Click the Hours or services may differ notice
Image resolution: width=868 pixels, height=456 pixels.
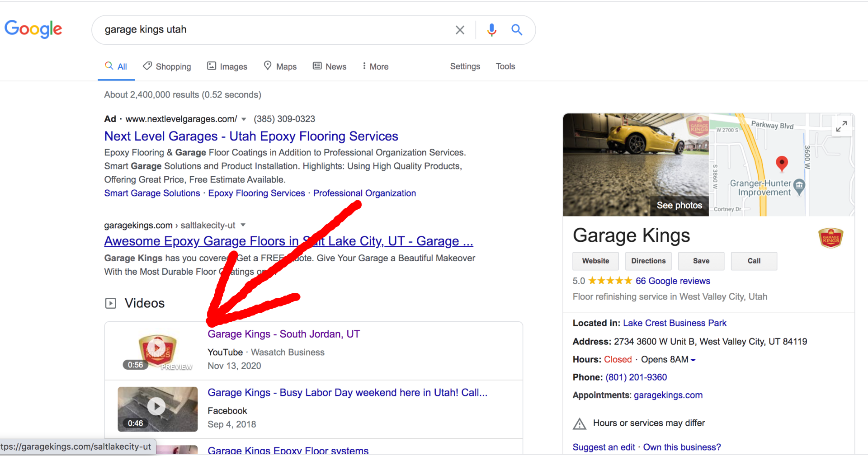coord(649,423)
